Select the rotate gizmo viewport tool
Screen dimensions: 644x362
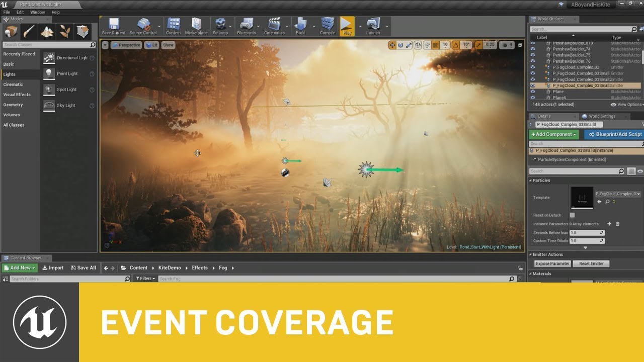pyautogui.click(x=400, y=45)
